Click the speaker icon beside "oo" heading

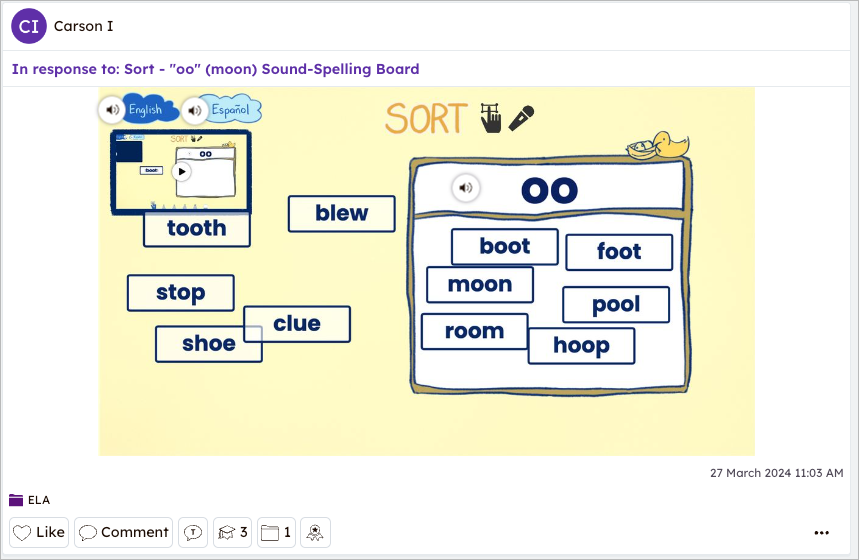[x=465, y=187]
